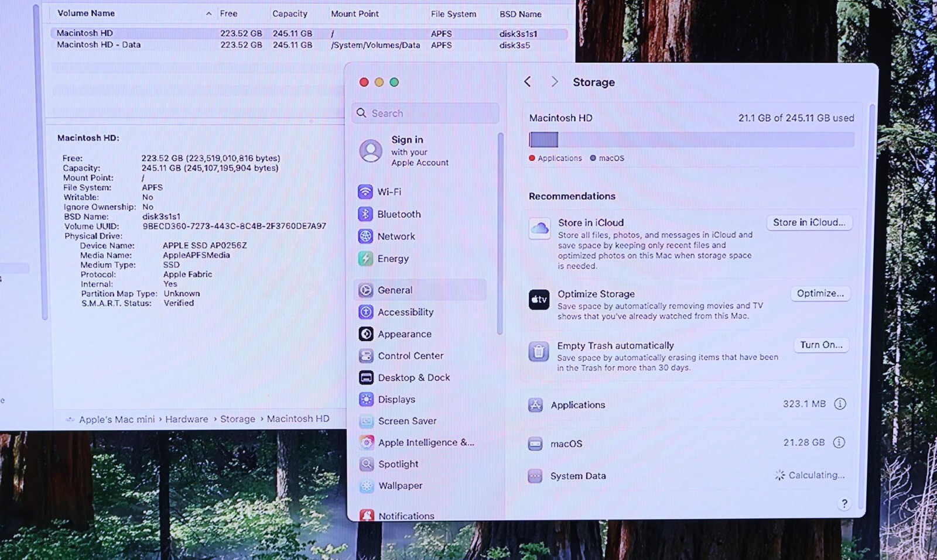937x560 pixels.
Task: Select the Macintosh HD - Data row
Action: click(x=309, y=45)
